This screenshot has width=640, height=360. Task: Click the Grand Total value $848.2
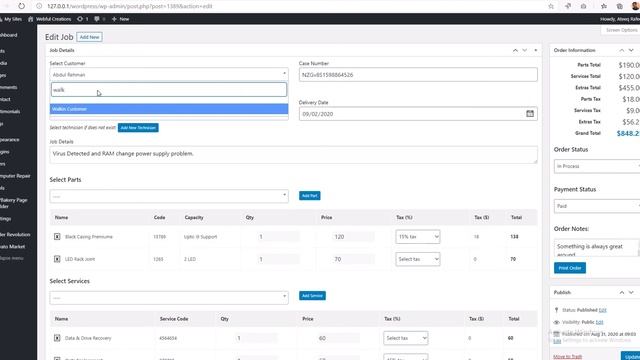tap(628, 133)
